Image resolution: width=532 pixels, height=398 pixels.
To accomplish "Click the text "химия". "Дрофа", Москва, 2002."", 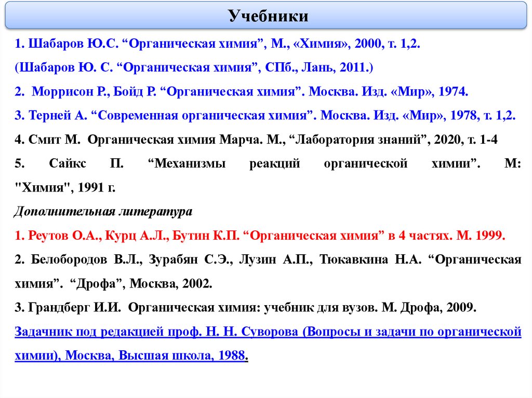I will tap(113, 283).
